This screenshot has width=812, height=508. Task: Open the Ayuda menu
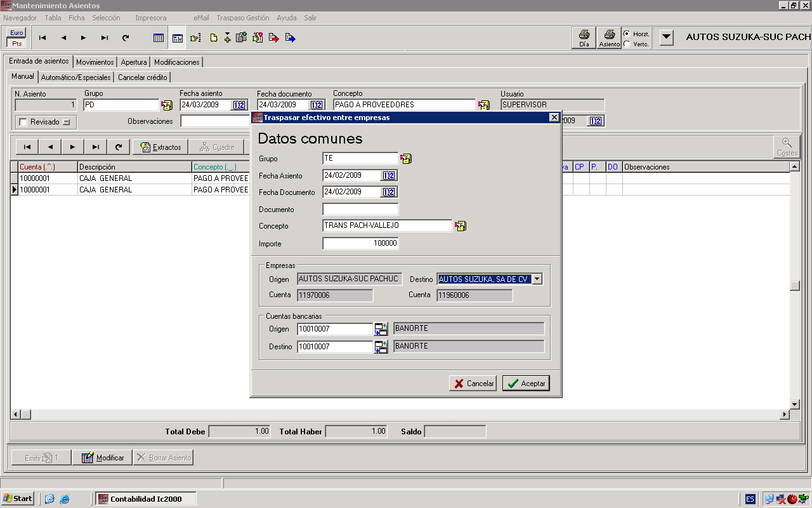pyautogui.click(x=287, y=18)
